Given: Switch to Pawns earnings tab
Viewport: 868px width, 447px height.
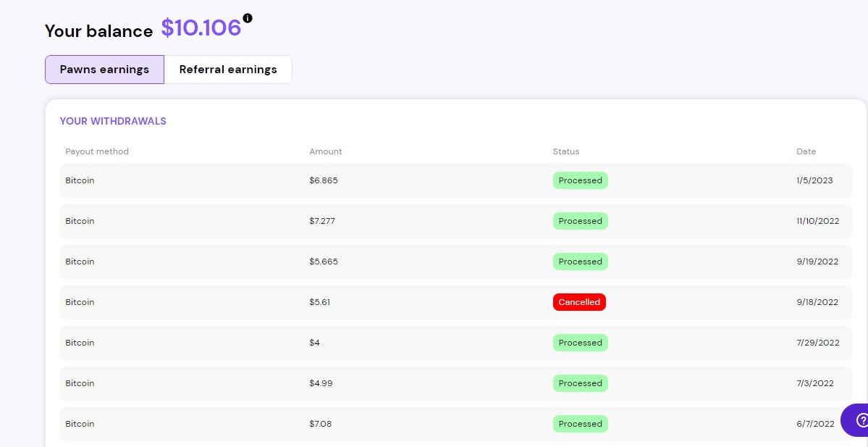Looking at the screenshot, I should pyautogui.click(x=104, y=70).
